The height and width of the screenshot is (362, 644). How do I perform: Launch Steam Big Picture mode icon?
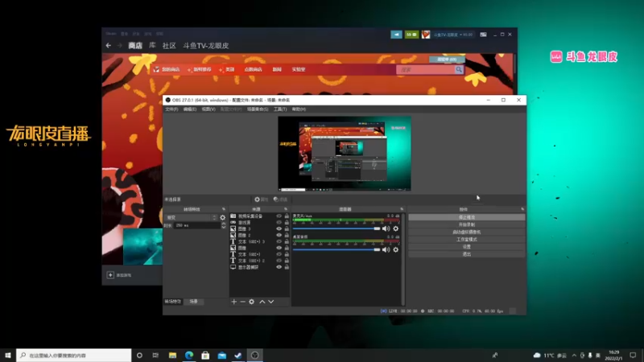[x=484, y=35]
